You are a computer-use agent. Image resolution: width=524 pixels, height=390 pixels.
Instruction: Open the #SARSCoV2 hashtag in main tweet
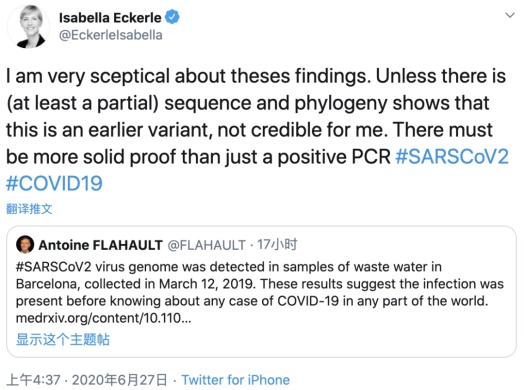pos(452,156)
